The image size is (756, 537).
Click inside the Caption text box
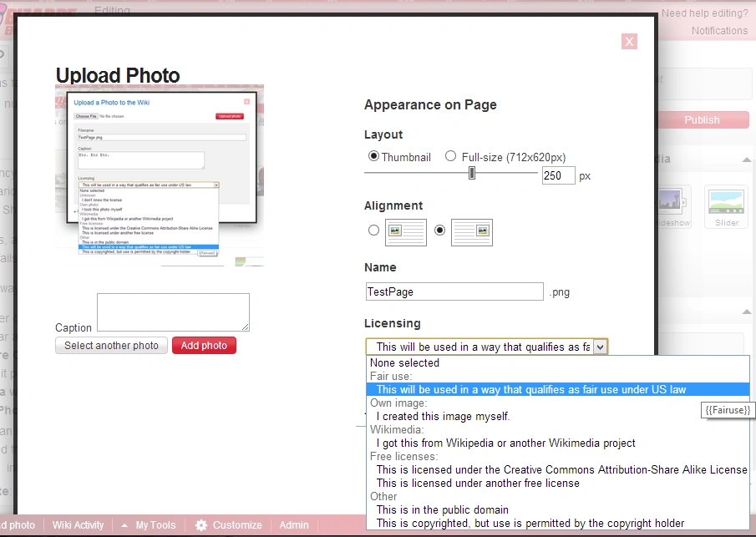173,312
